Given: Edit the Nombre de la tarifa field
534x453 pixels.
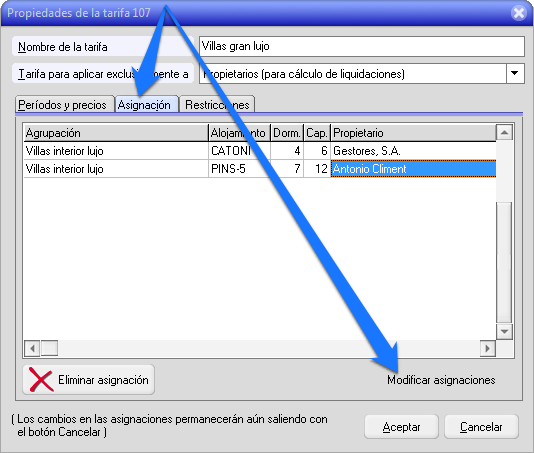Looking at the screenshot, I should (x=362, y=46).
